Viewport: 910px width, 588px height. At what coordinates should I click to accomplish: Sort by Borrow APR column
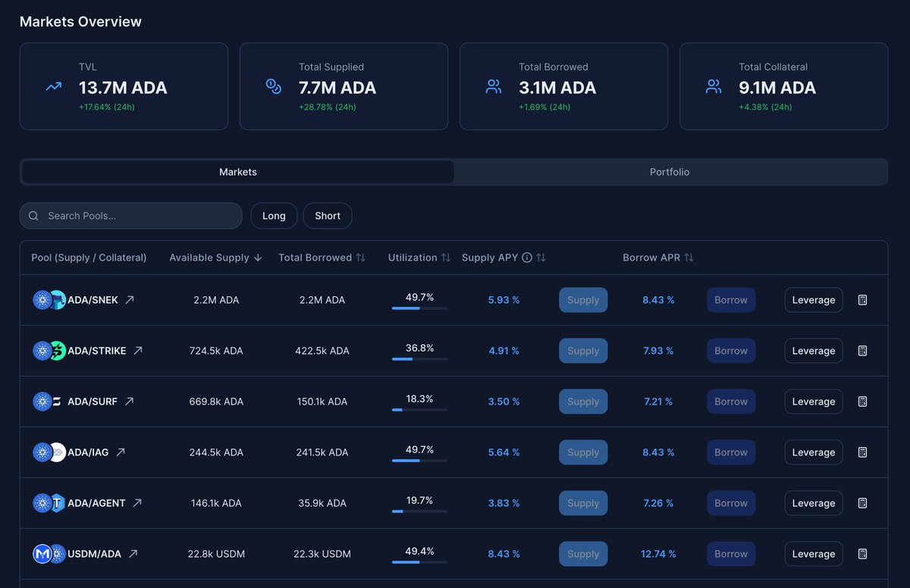click(x=658, y=258)
